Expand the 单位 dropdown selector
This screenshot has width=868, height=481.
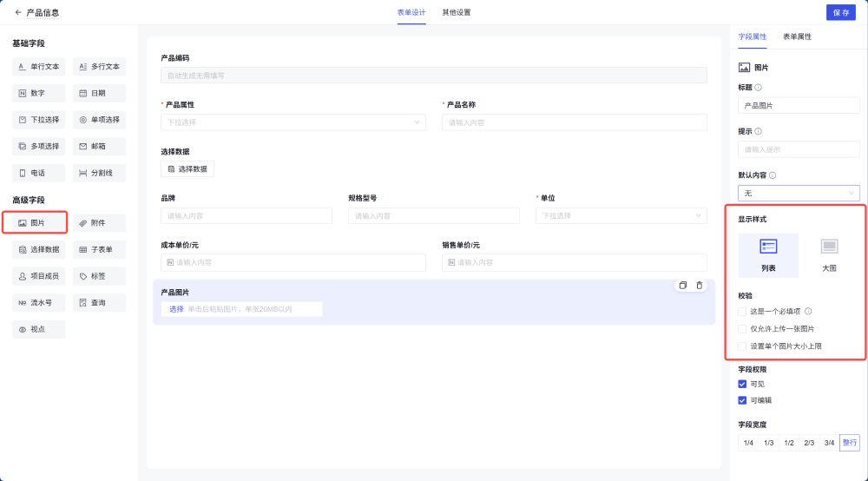(x=621, y=216)
